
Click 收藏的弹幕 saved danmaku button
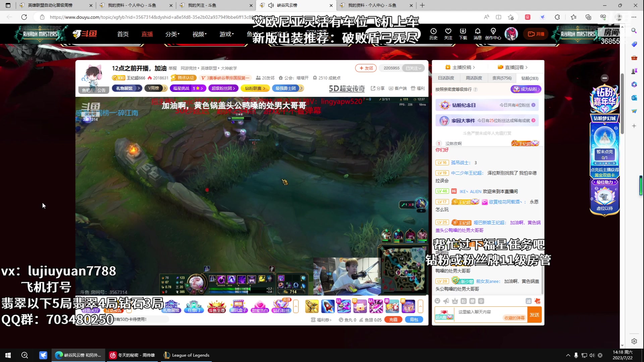click(x=514, y=318)
